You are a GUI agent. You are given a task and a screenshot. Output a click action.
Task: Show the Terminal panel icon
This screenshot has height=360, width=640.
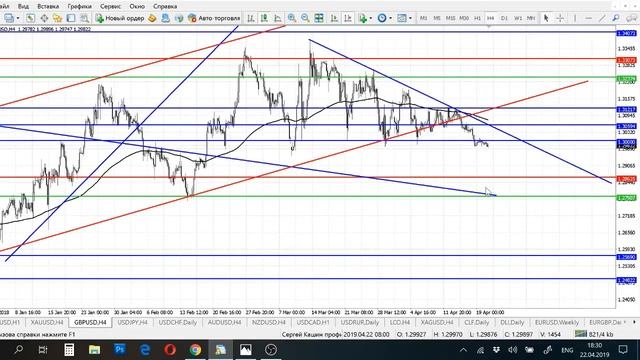pos(71,18)
